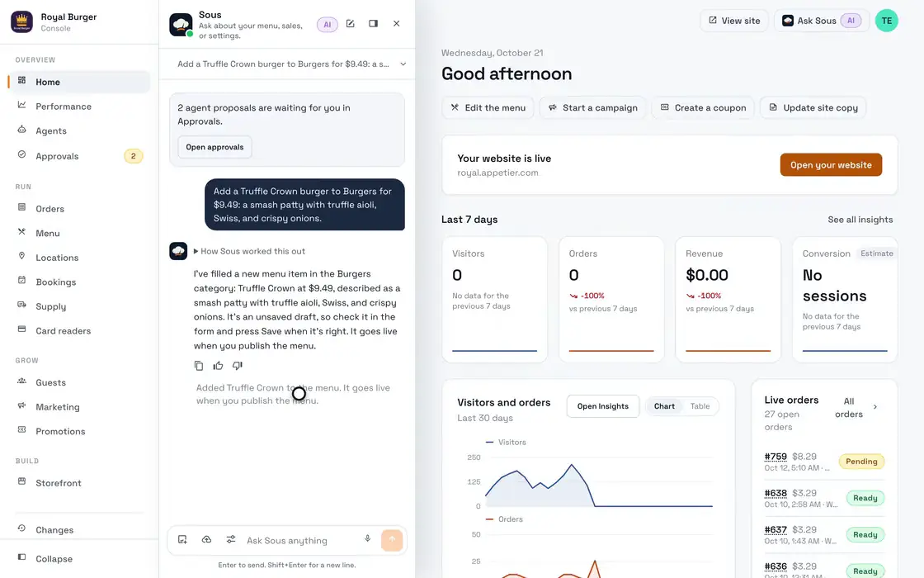Switch to Chart view

664,406
